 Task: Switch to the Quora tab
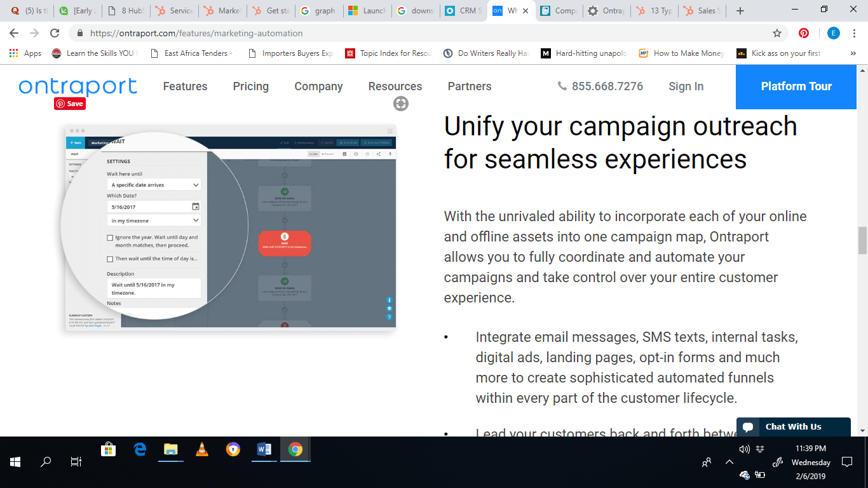28,11
